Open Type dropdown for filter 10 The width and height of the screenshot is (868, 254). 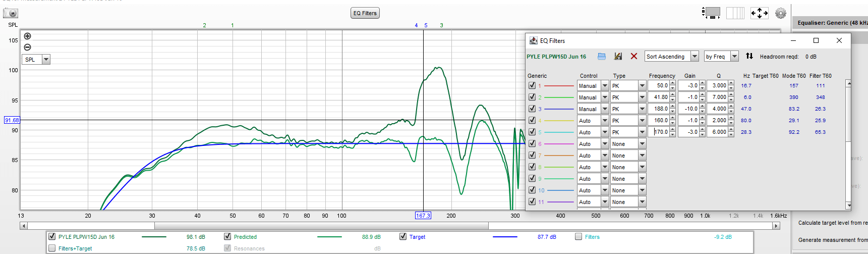click(642, 190)
